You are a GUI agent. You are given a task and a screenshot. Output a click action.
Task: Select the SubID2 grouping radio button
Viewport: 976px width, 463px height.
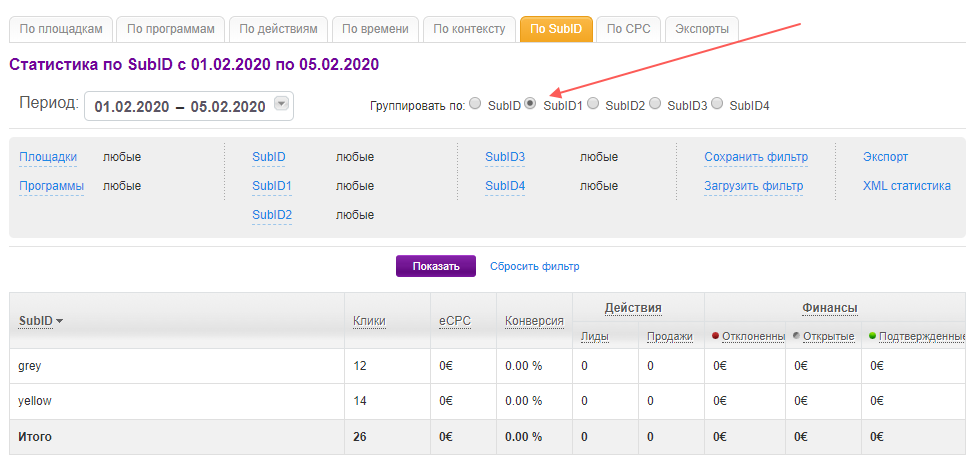tap(593, 103)
